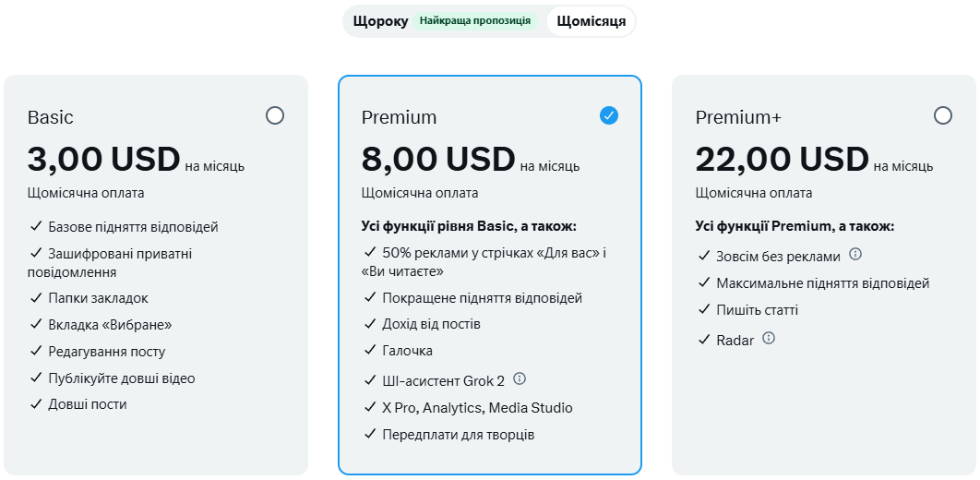Click the X Pro, Analytics, Media Studio feature
Viewport: 980px width, 480px height.
click(477, 408)
